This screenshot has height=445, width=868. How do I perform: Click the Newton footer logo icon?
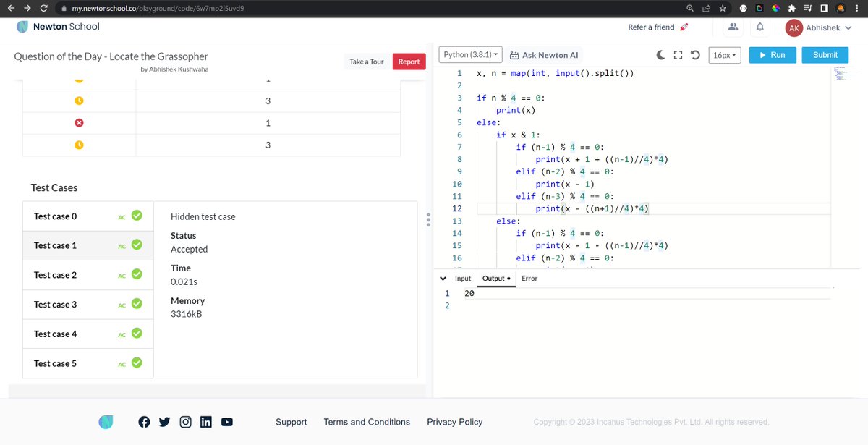106,422
